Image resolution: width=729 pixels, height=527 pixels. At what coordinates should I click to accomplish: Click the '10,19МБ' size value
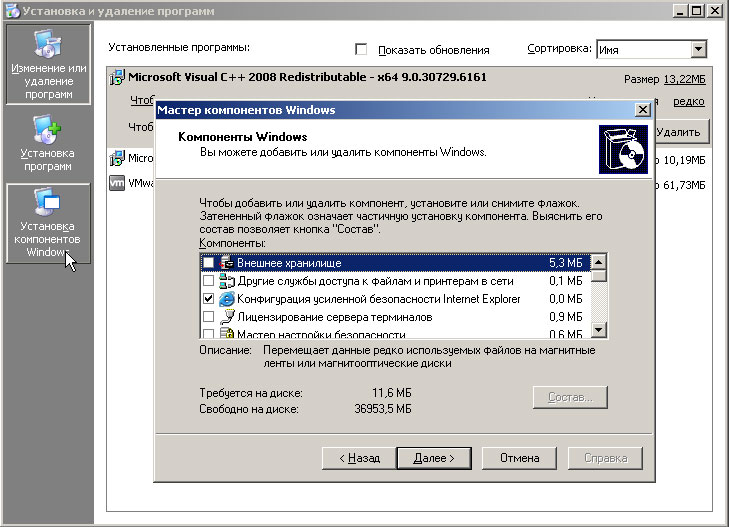pyautogui.click(x=684, y=160)
